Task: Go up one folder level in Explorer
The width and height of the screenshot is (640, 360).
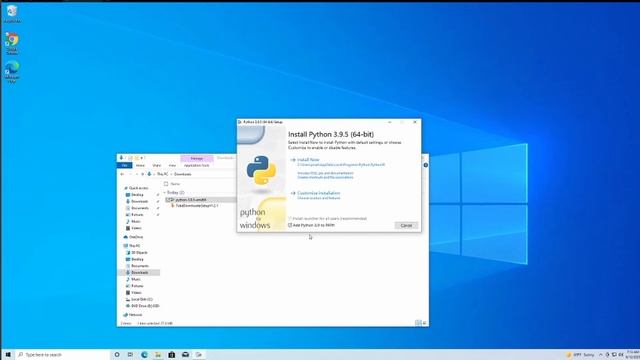Action: click(x=142, y=174)
